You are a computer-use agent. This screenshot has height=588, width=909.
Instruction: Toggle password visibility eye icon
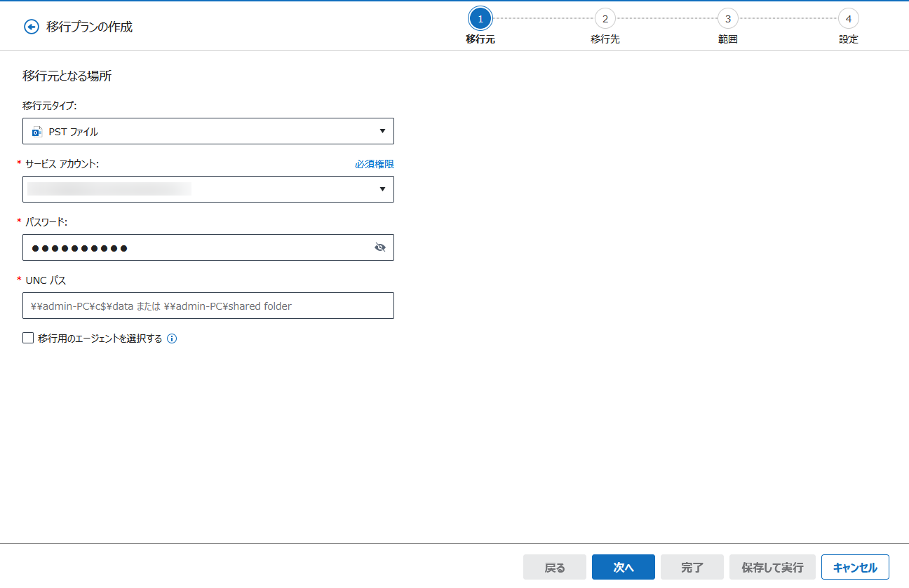[x=380, y=247]
